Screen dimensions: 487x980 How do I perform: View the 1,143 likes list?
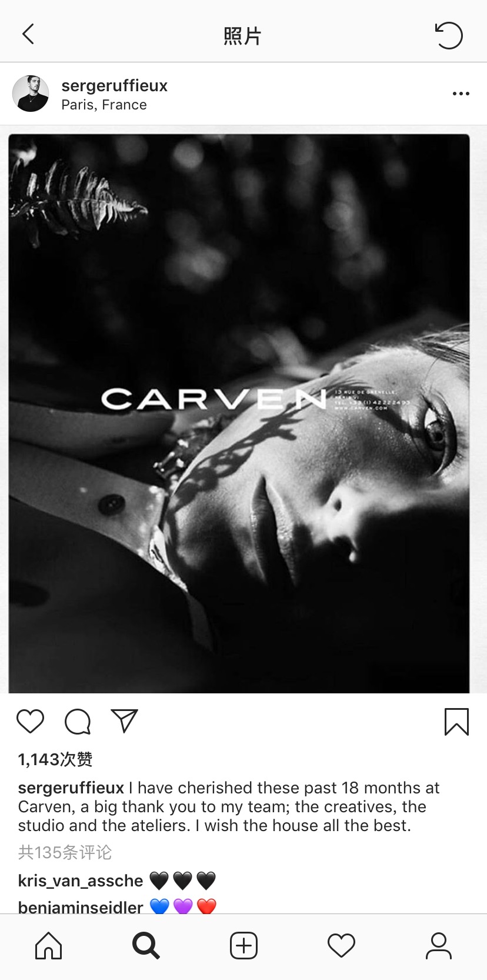coord(55,759)
